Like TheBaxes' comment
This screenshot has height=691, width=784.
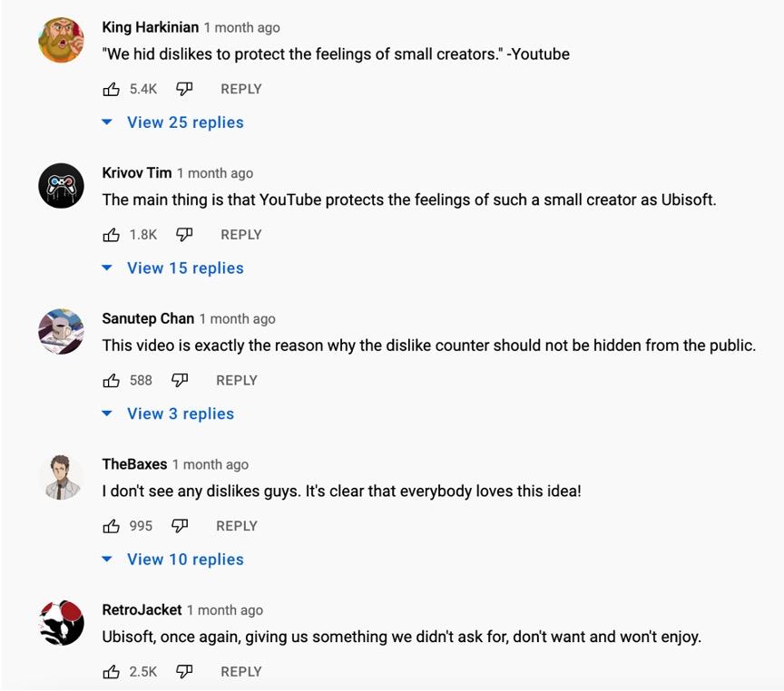coord(112,526)
